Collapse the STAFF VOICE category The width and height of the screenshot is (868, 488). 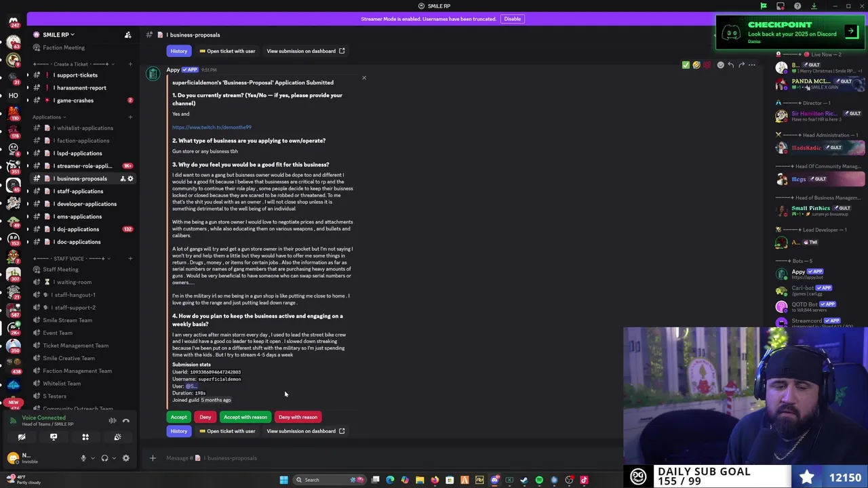pos(72,258)
